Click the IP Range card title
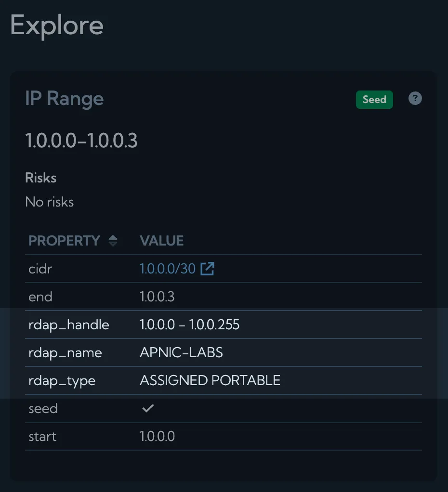 tap(64, 99)
